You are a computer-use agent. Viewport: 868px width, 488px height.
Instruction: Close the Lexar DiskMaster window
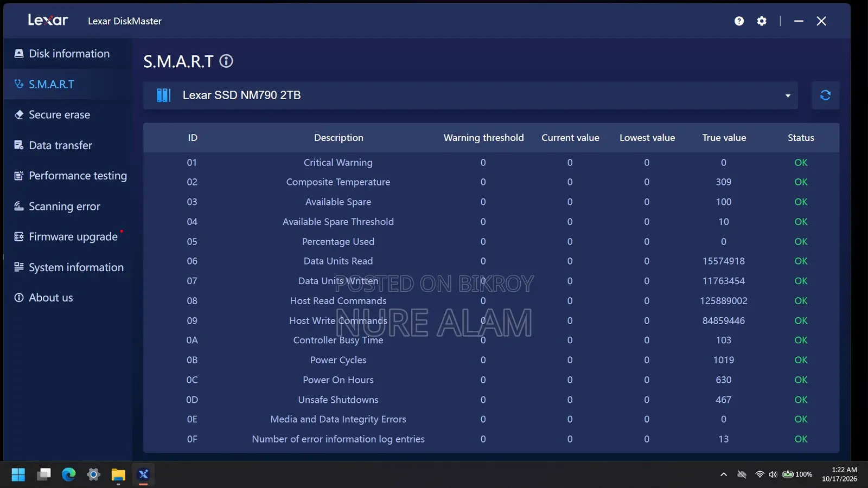821,21
